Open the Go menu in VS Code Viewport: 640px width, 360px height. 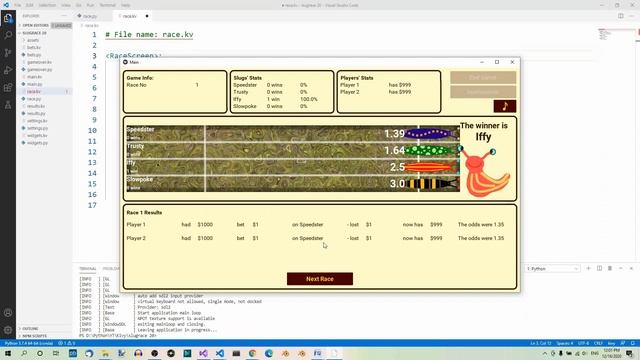point(79,5)
